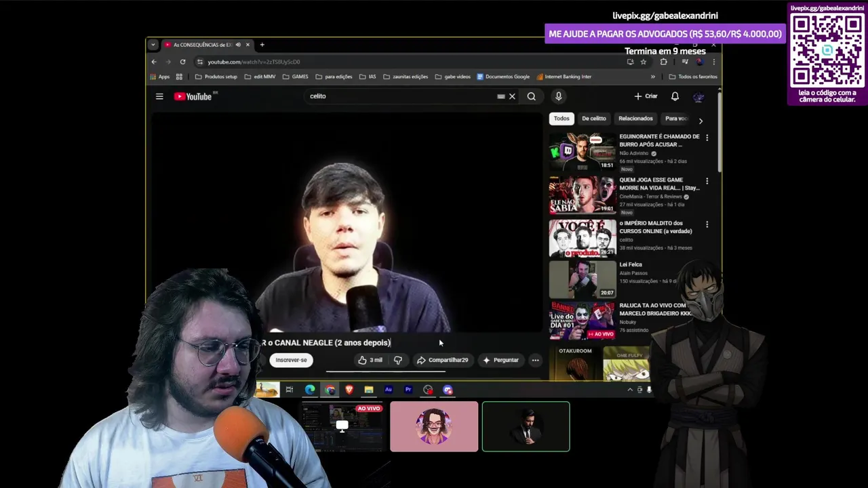Open options for 'QUEM JOGA ESSE GAME' video

coord(707,181)
